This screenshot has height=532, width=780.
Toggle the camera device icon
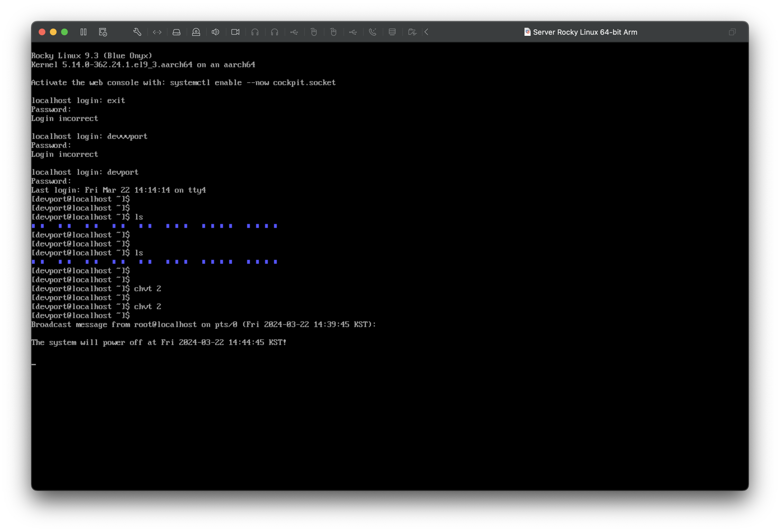point(235,32)
